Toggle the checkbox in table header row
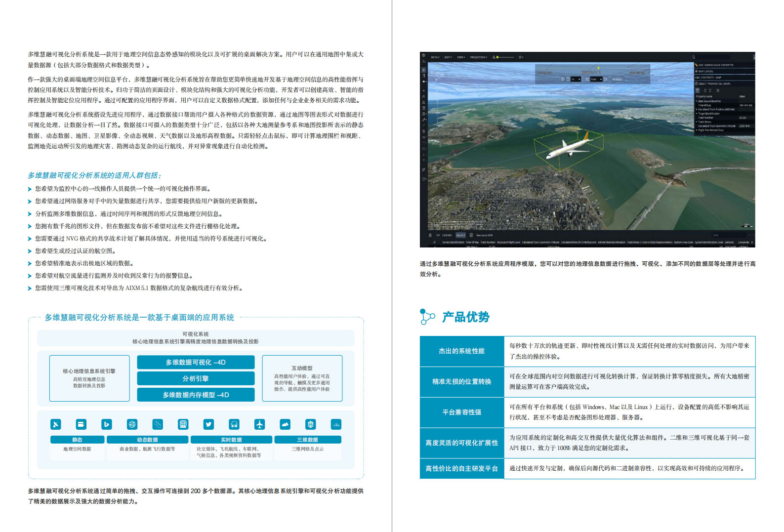The width and height of the screenshot is (784, 532). [x=435, y=242]
